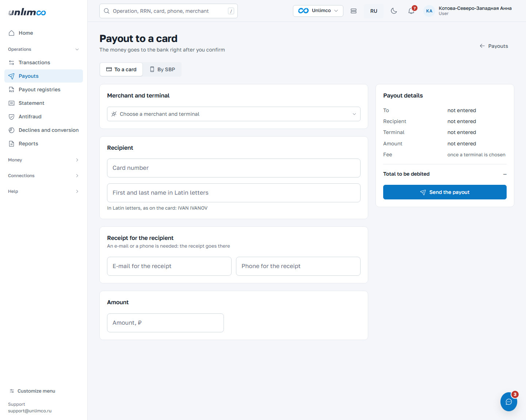
Task: Open Statement menu item
Action: click(43, 103)
